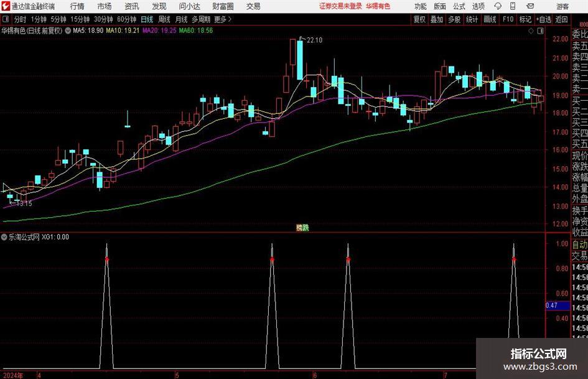Screen dimensions: 588x379
Task: Click the 标记 mark button
Action: point(525,19)
